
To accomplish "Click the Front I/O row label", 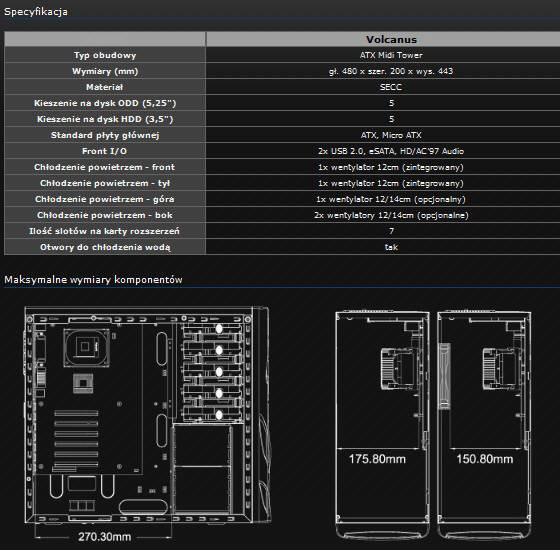I will point(104,151).
